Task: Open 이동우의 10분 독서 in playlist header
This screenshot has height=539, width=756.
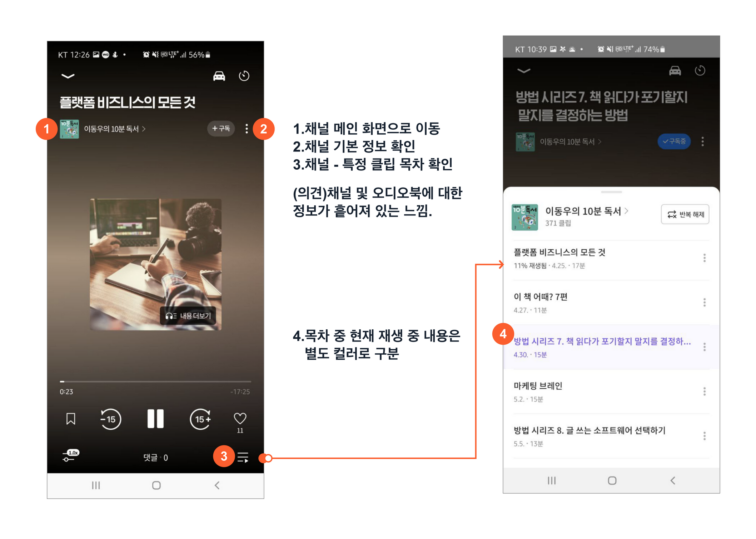Action: tap(587, 211)
